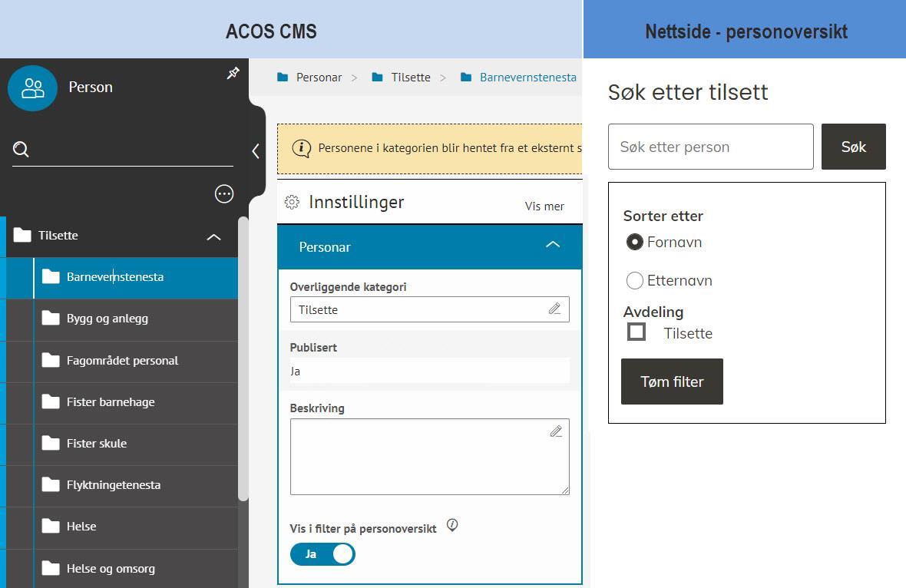Pin the sidebar with pushpin icon
This screenshot has width=906, height=588.
233,74
